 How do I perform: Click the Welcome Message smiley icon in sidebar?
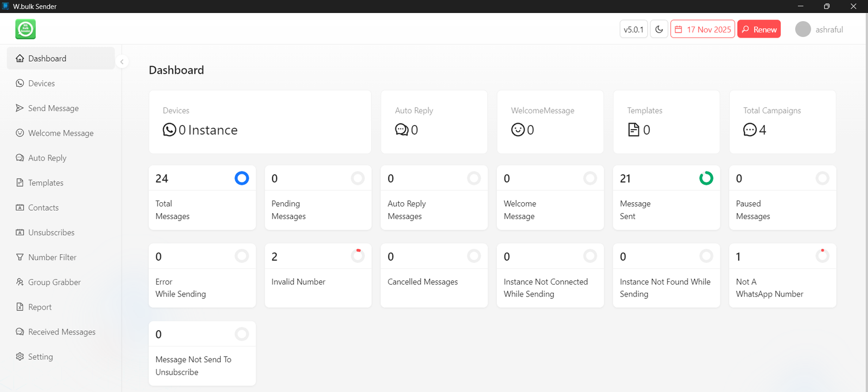click(20, 133)
